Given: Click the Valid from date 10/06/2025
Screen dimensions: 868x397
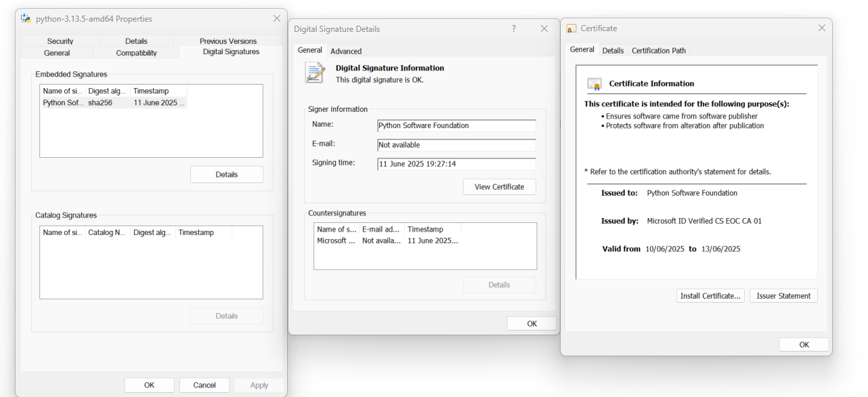Looking at the screenshot, I should point(665,249).
